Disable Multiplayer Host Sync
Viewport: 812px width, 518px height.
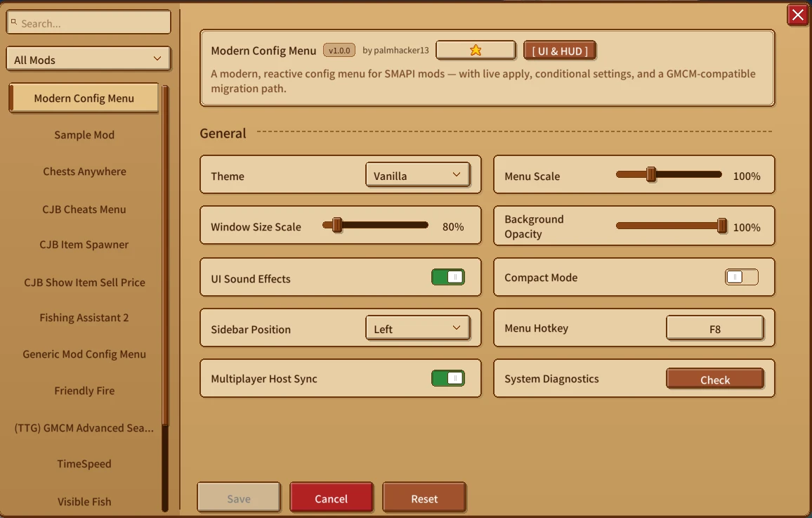click(x=448, y=378)
